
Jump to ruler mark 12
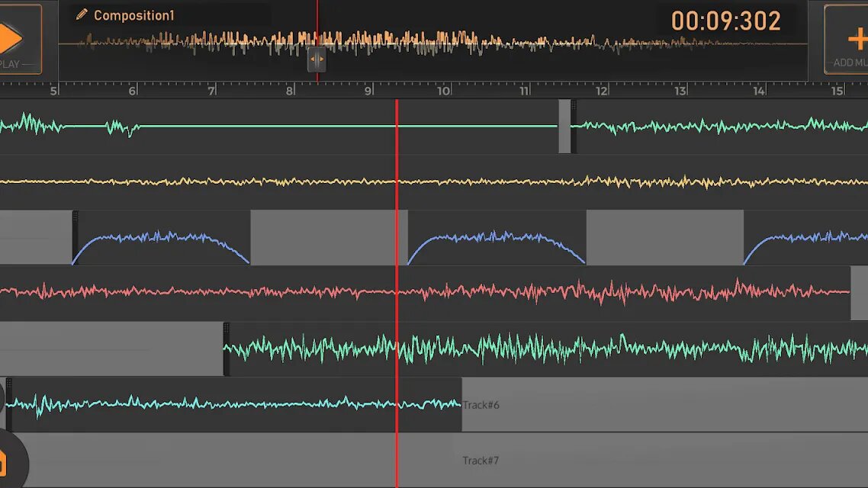(602, 91)
